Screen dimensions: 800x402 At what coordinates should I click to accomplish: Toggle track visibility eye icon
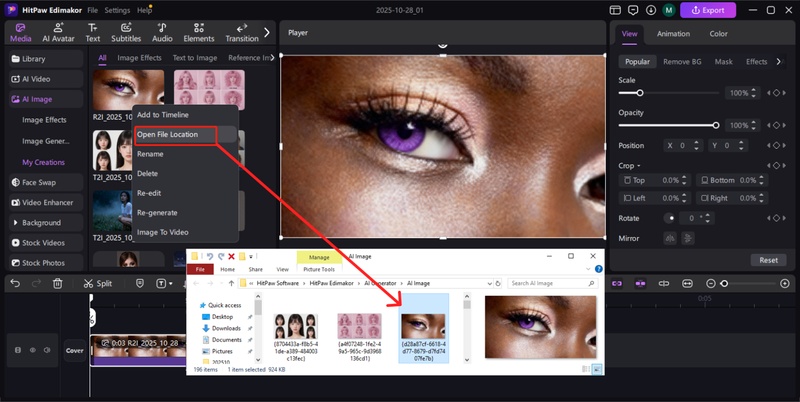click(x=33, y=350)
